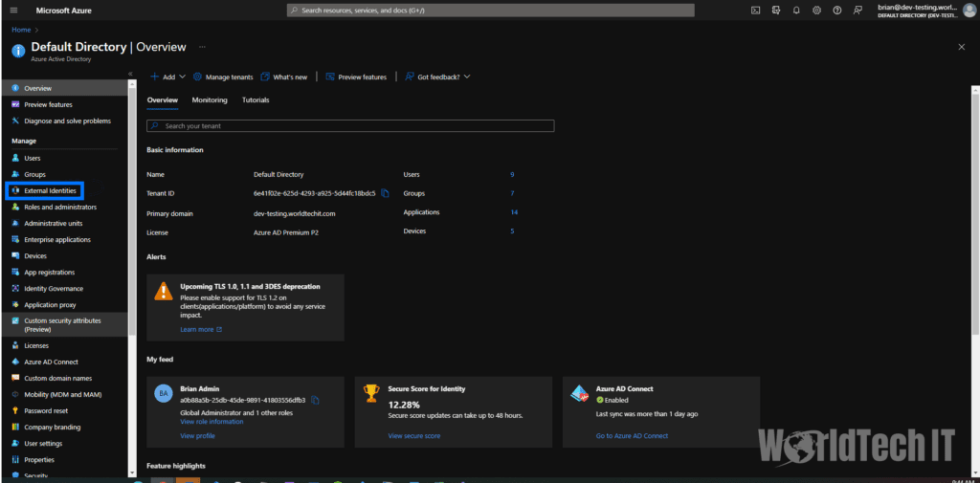Click the primary domain dev-testing.worldtechit.com
This screenshot has width=980, height=483.
point(295,213)
